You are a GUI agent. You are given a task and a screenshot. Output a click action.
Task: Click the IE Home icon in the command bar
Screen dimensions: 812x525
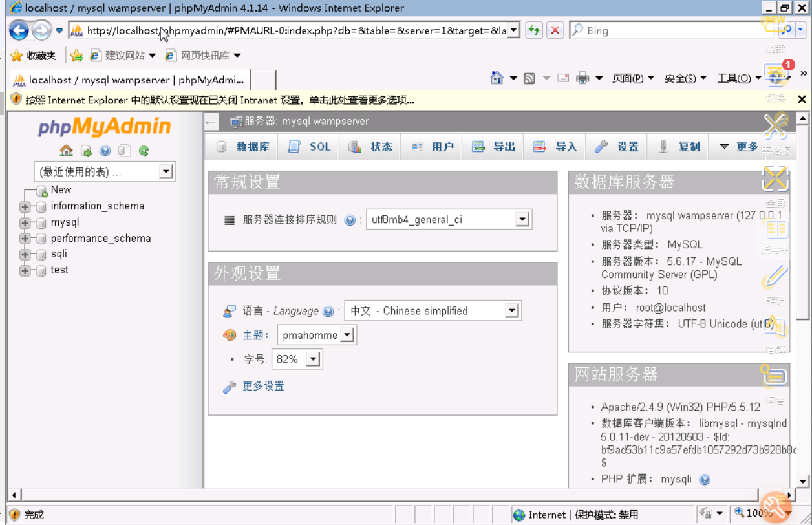coord(497,78)
